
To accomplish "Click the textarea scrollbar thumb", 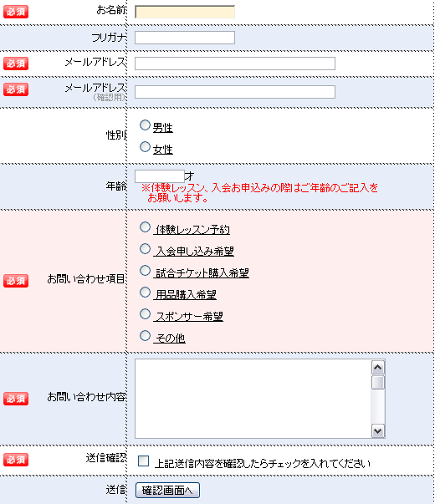I will point(378,383).
